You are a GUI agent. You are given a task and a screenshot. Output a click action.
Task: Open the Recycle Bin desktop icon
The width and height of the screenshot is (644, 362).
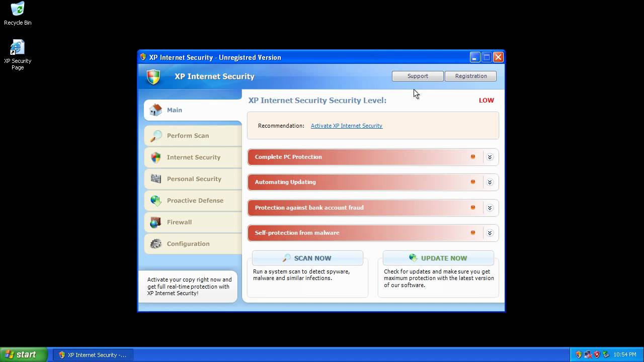click(x=18, y=14)
